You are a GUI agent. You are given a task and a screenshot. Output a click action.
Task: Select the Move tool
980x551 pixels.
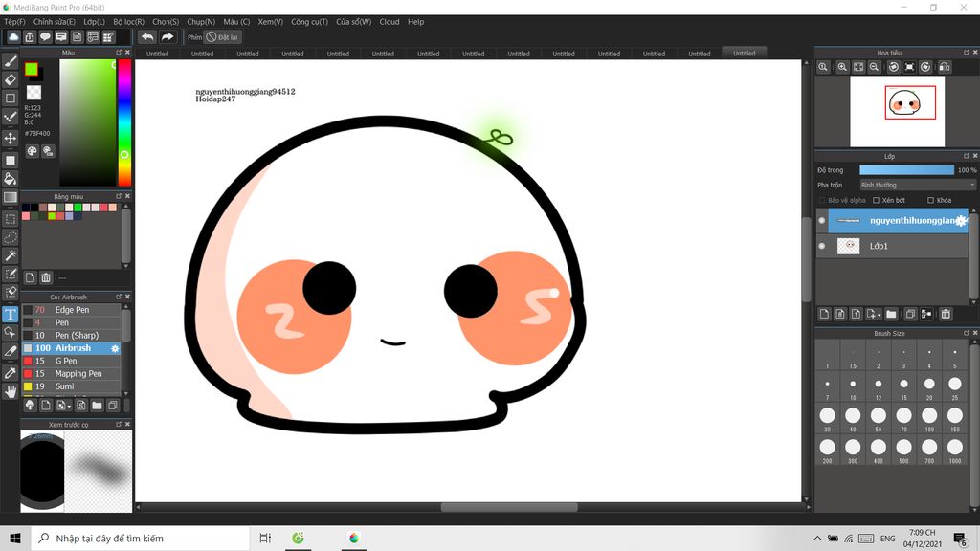coord(11,138)
